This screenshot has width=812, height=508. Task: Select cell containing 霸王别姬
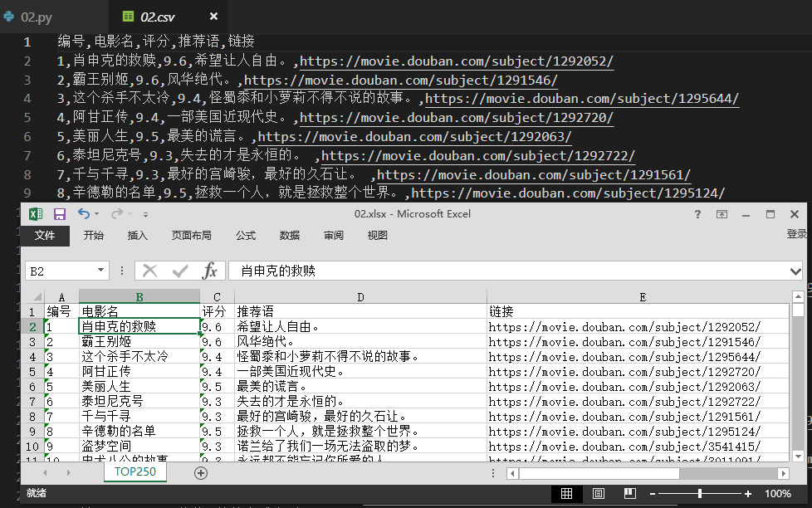click(139, 342)
